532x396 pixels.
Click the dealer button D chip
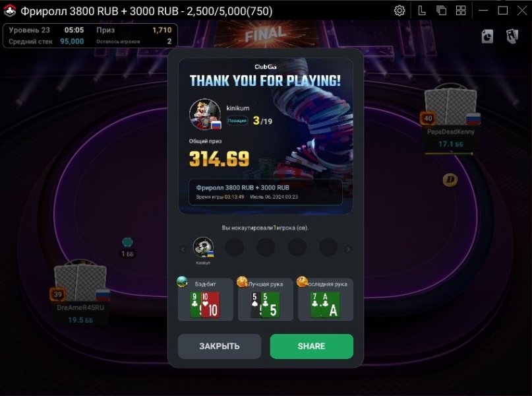tap(450, 180)
